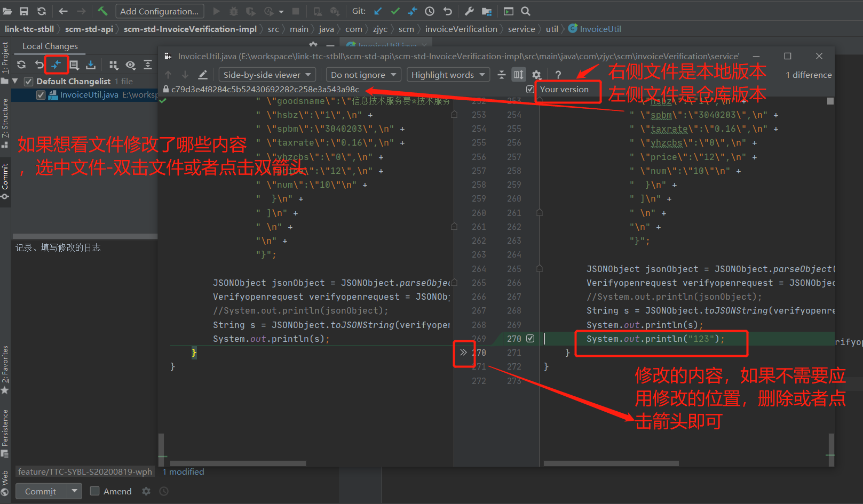This screenshot has width=863, height=504.
Task: Click link-ttc-stbll breadcrumb
Action: [29, 29]
